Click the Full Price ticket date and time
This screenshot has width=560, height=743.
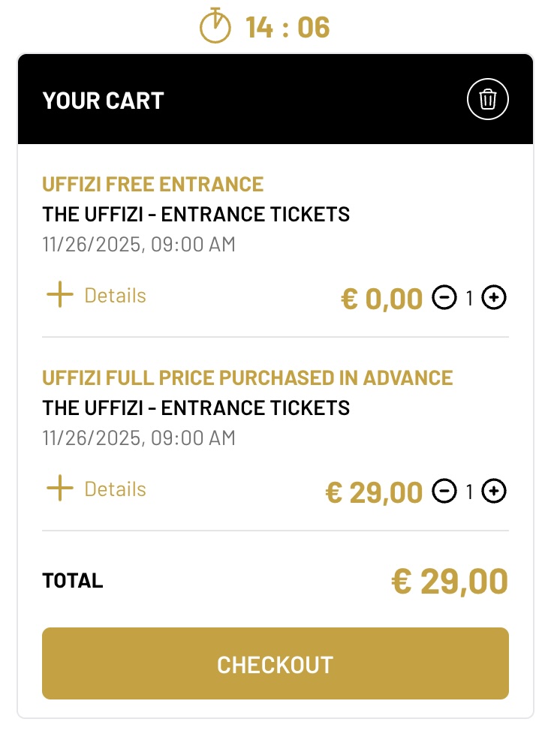point(139,438)
